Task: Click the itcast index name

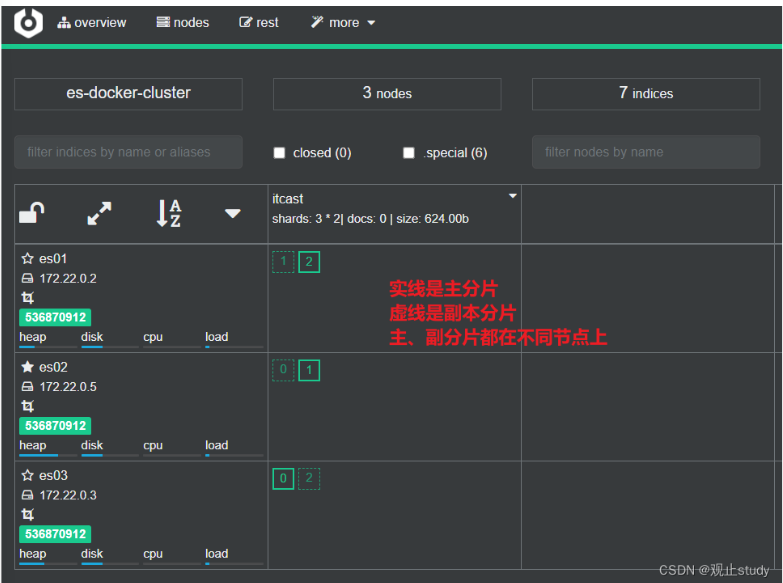Action: point(288,199)
